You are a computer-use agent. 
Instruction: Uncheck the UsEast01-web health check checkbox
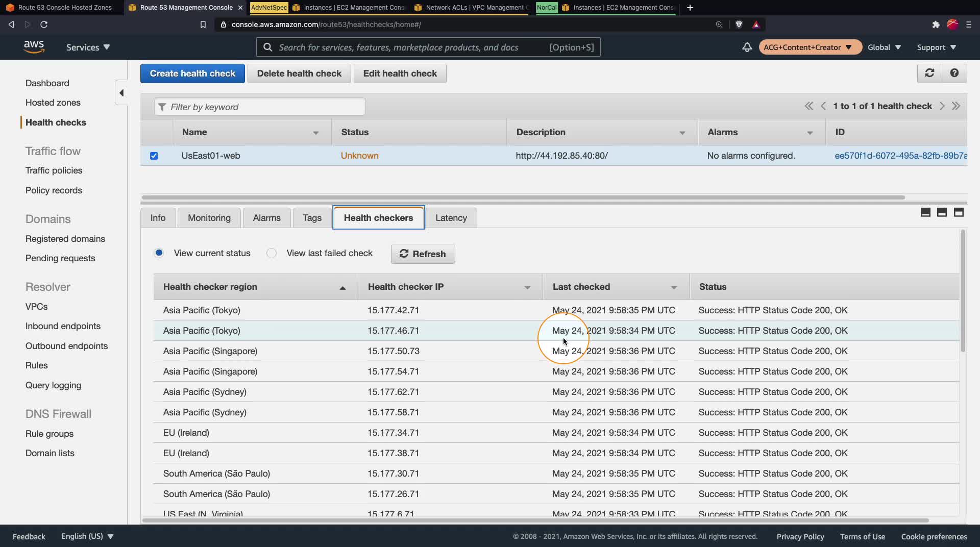(154, 156)
